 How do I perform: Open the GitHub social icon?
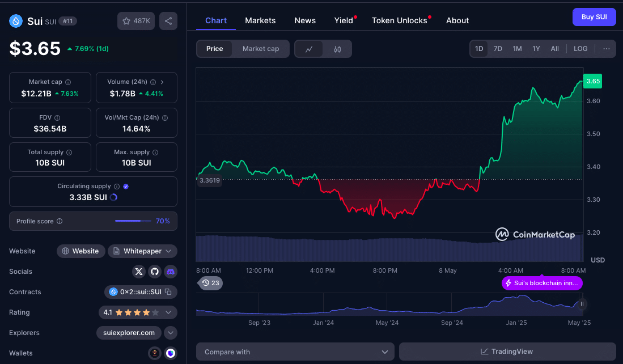pyautogui.click(x=155, y=272)
